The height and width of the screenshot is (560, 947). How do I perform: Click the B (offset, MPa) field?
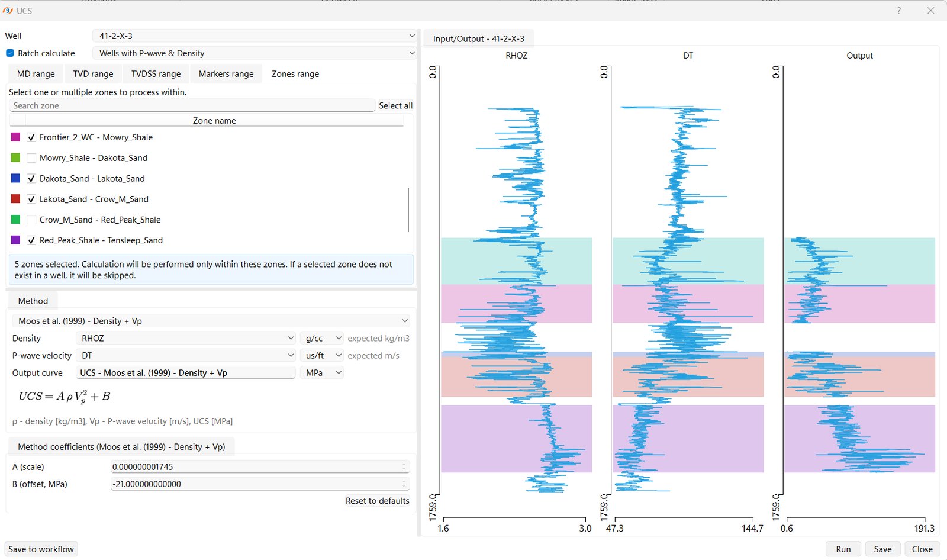260,484
